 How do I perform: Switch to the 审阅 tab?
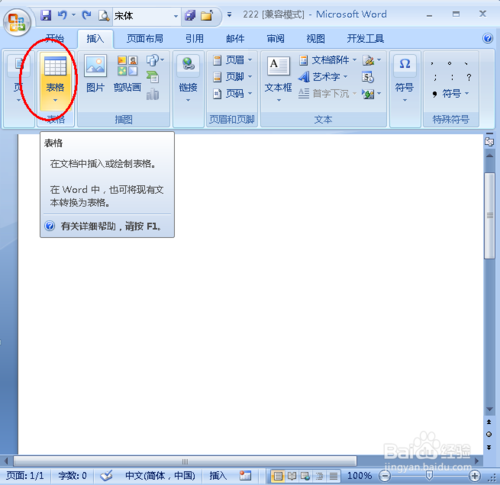tap(276, 39)
